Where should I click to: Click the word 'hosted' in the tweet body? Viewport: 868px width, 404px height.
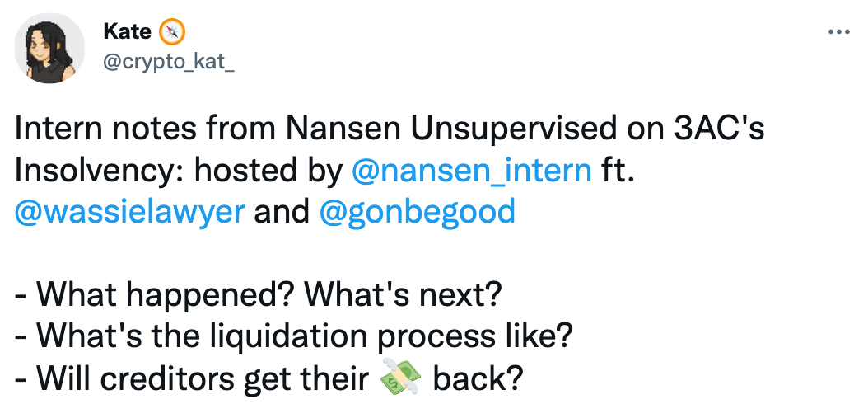tap(240, 171)
